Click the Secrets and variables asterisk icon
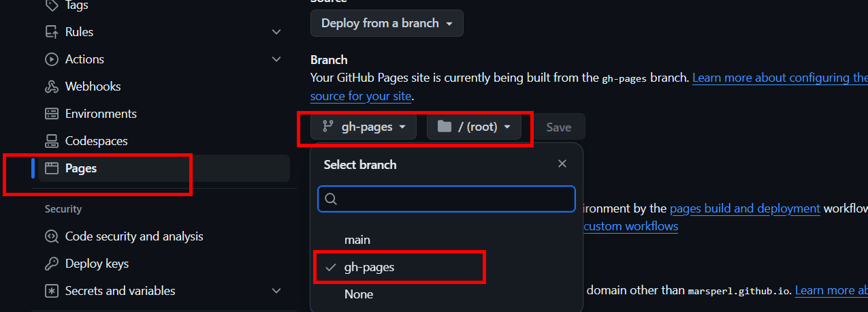 pos(51,291)
